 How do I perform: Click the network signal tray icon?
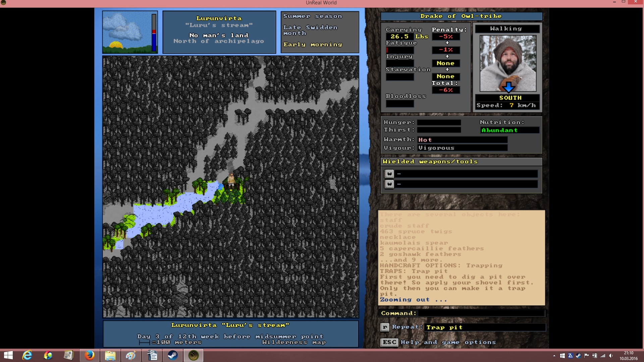click(x=603, y=356)
